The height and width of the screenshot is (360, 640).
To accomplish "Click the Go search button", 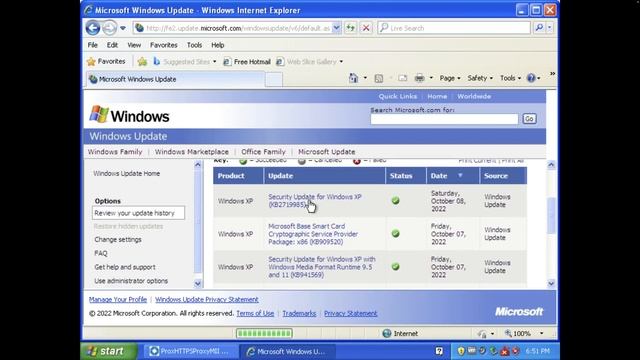I will pyautogui.click(x=529, y=119).
